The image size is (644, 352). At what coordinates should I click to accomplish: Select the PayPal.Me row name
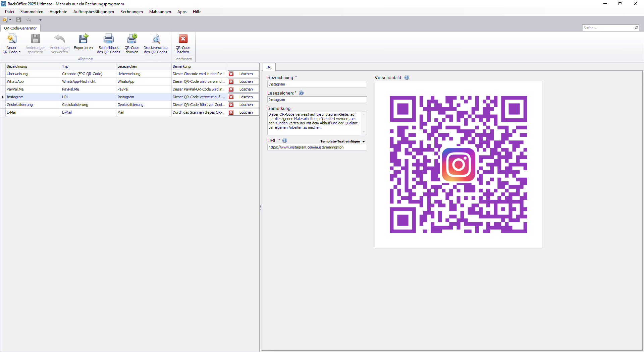(x=15, y=89)
